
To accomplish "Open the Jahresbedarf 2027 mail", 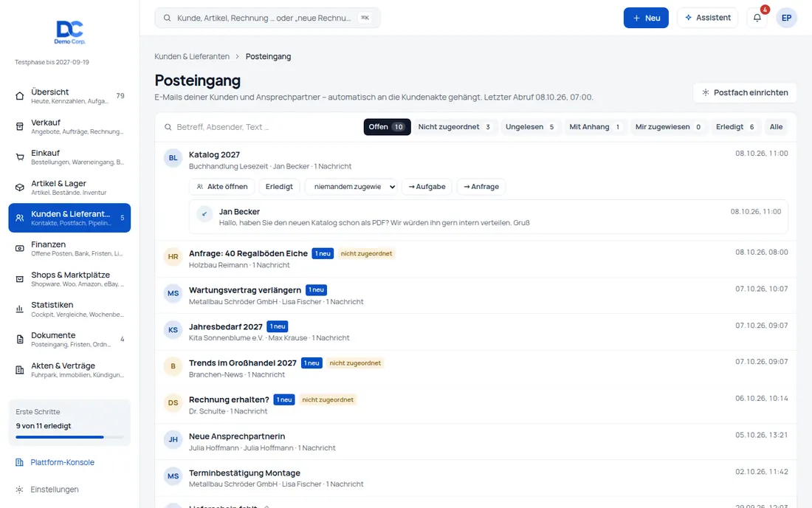I will [x=475, y=332].
